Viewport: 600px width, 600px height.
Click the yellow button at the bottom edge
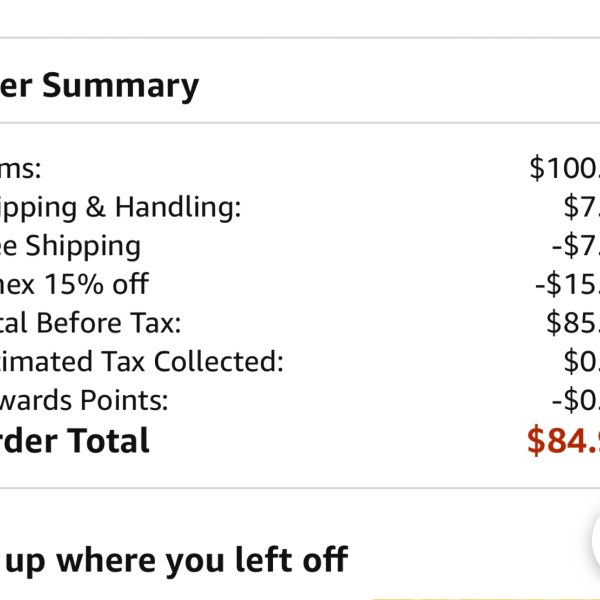click(485, 598)
